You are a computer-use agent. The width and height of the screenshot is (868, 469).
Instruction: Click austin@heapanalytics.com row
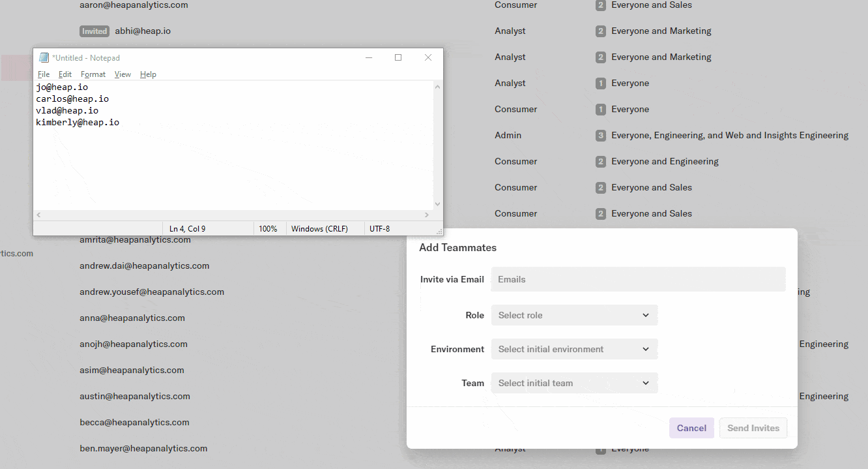click(135, 396)
